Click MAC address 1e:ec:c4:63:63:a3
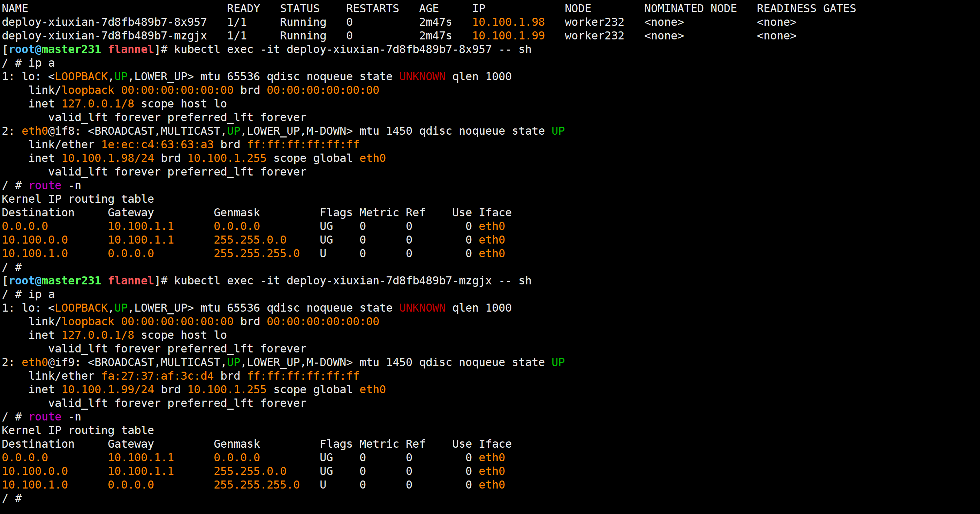 pos(158,145)
